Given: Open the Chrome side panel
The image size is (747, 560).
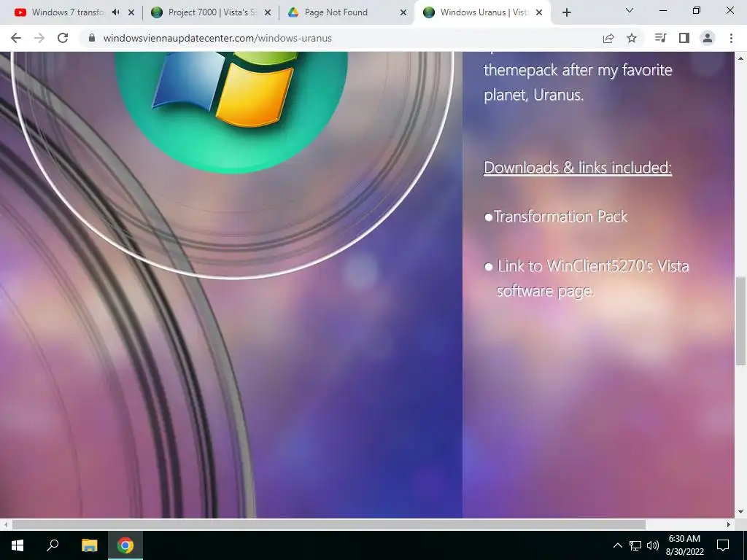Looking at the screenshot, I should [x=684, y=38].
